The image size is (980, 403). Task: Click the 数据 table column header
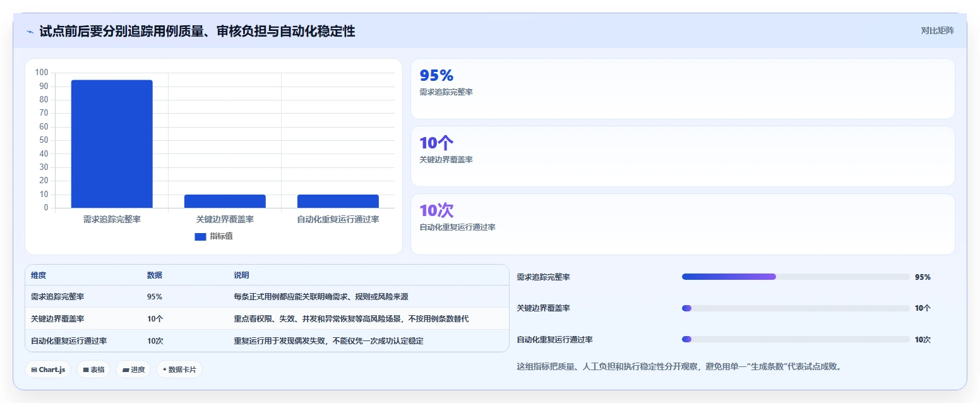coord(155,275)
